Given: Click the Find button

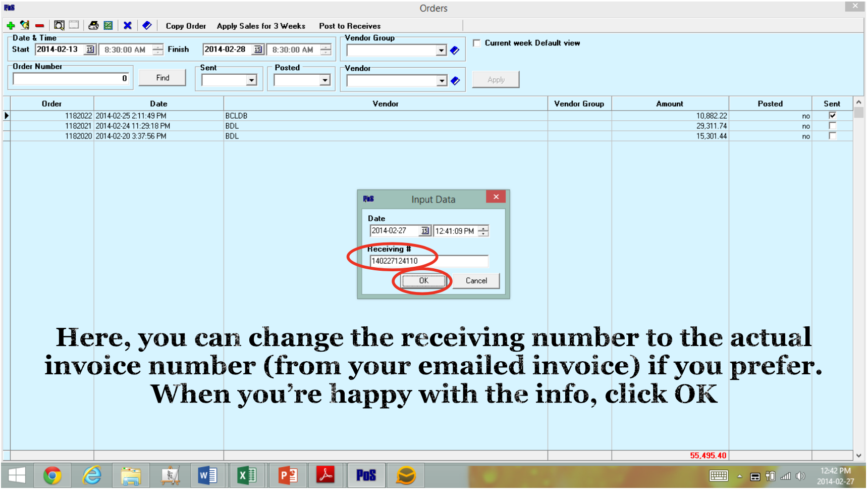Looking at the screenshot, I should [162, 78].
